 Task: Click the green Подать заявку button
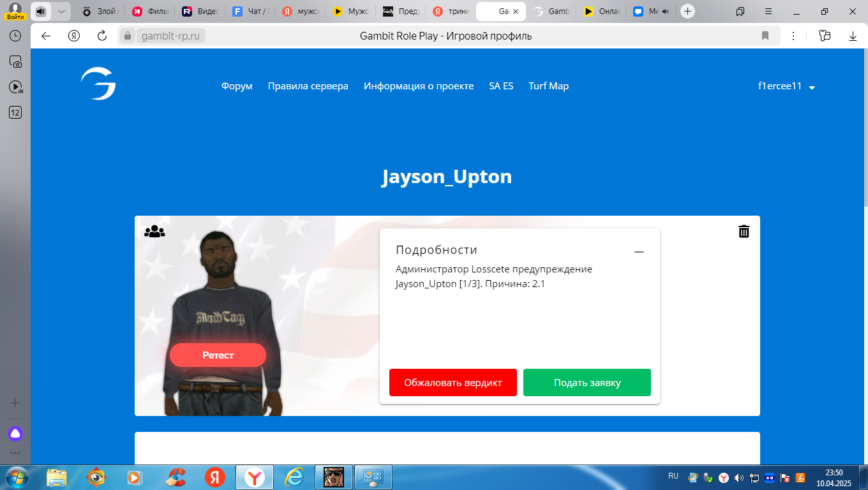coord(587,383)
